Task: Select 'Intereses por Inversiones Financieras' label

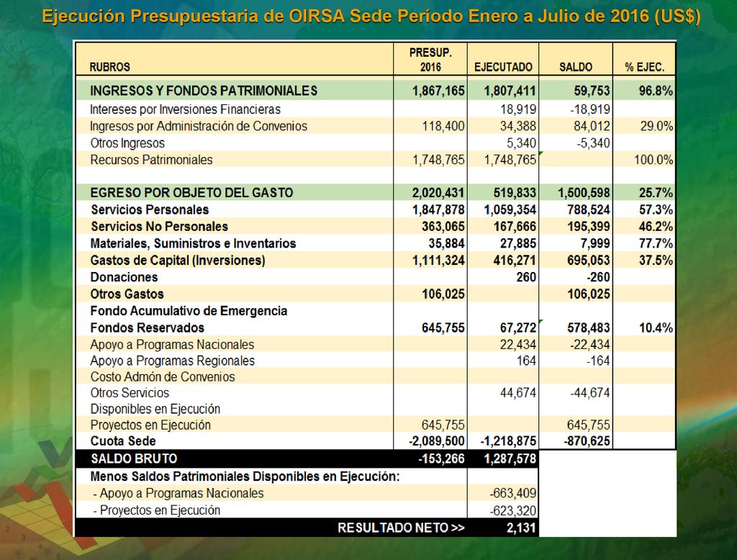Action: pos(185,109)
